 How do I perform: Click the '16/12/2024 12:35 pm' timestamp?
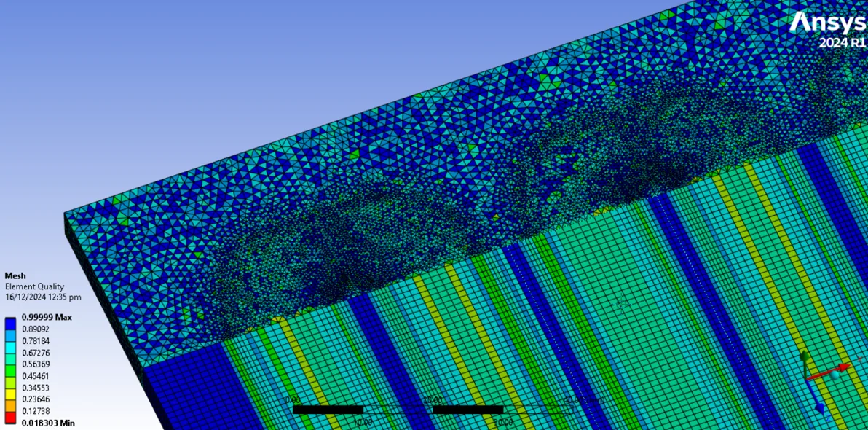43,297
